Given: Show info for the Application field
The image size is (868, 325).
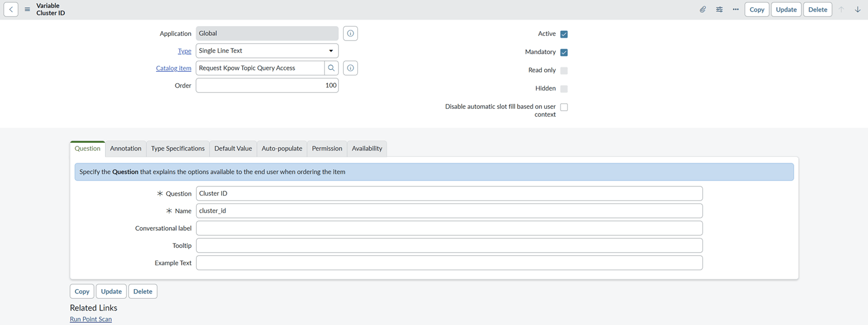Looking at the screenshot, I should (350, 33).
